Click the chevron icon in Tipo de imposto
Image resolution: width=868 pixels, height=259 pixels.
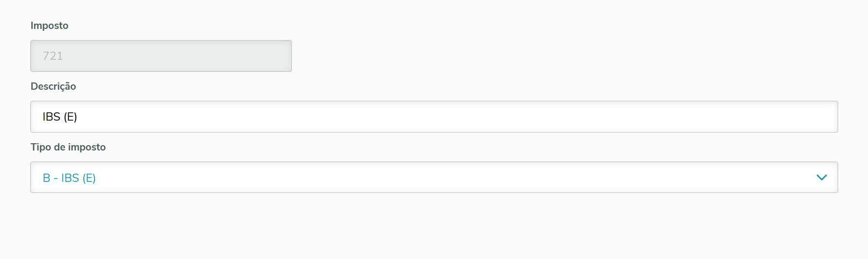[x=821, y=177]
